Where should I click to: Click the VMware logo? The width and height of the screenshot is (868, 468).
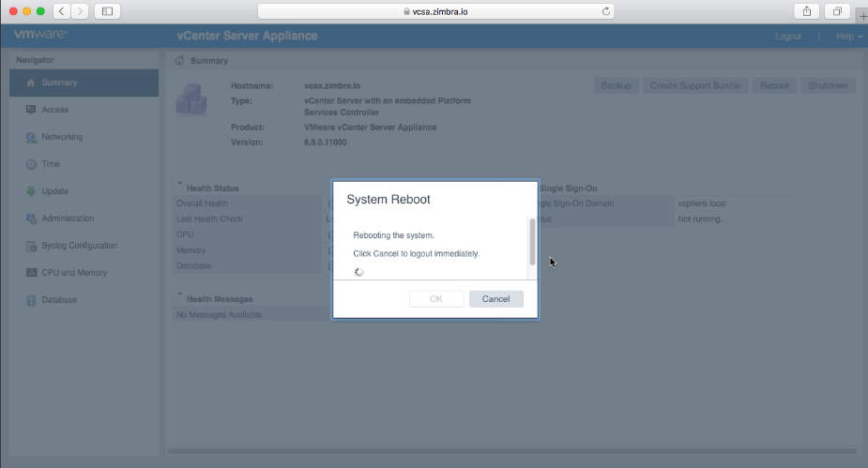tap(40, 35)
